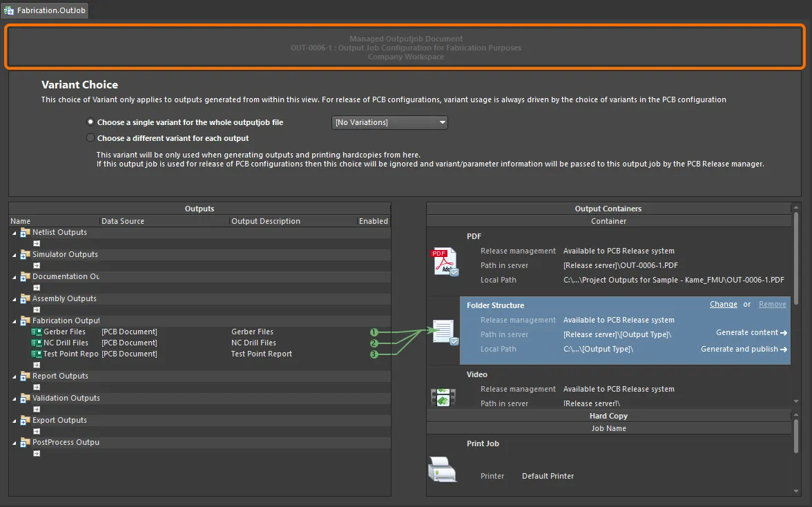Collapse the Netlist Outputs tree node
Image resolution: width=812 pixels, height=507 pixels.
14,233
